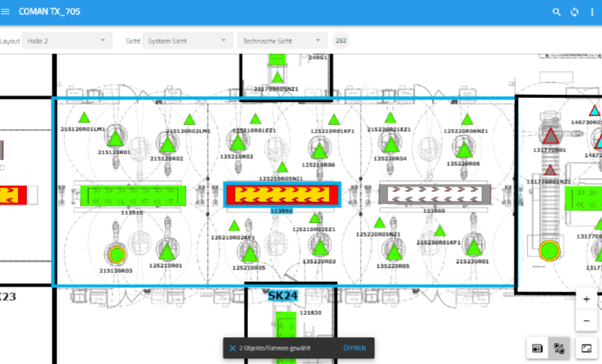This screenshot has height=364, width=602.
Task: Dismiss the 2 Objekte selection with the X
Action: click(x=232, y=348)
